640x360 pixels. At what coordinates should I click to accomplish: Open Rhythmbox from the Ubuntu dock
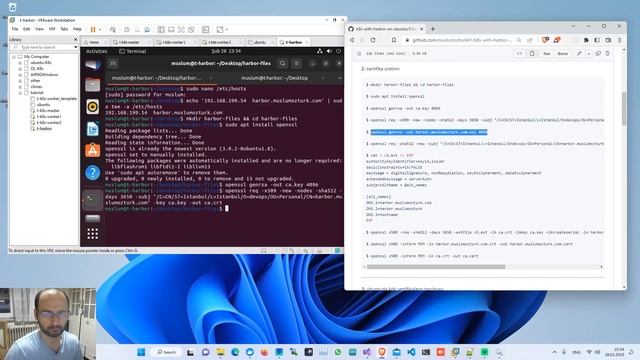pyautogui.click(x=93, y=107)
